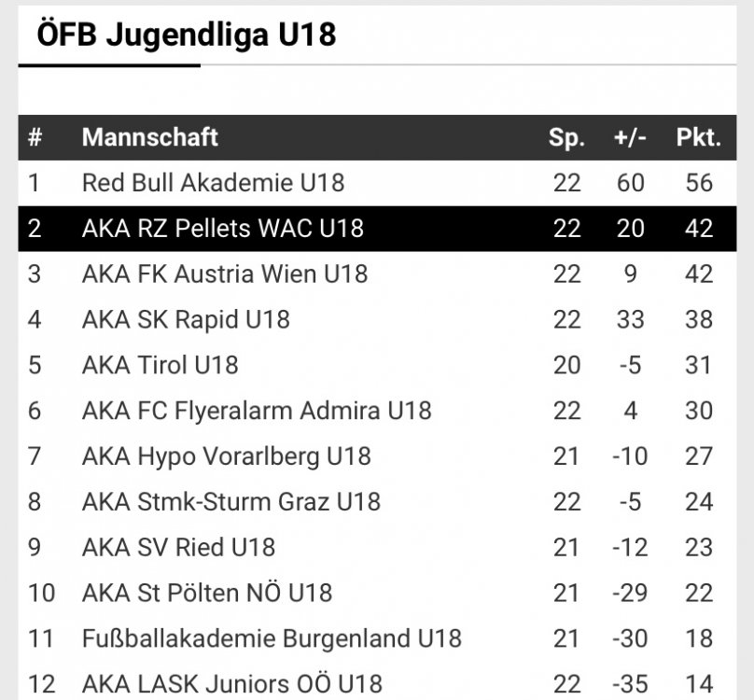The image size is (754, 700).
Task: Select Fußballakademie Burgenland U18 team
Action: tap(272, 639)
